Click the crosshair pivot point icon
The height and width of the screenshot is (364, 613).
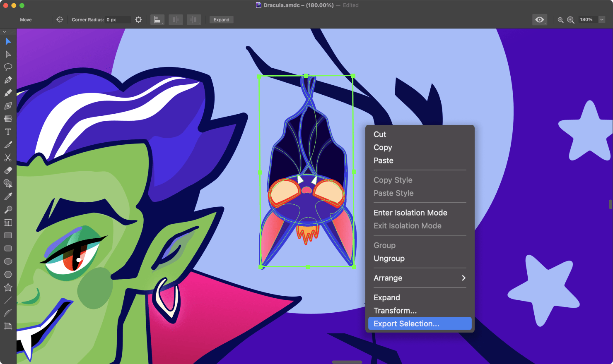pos(60,19)
